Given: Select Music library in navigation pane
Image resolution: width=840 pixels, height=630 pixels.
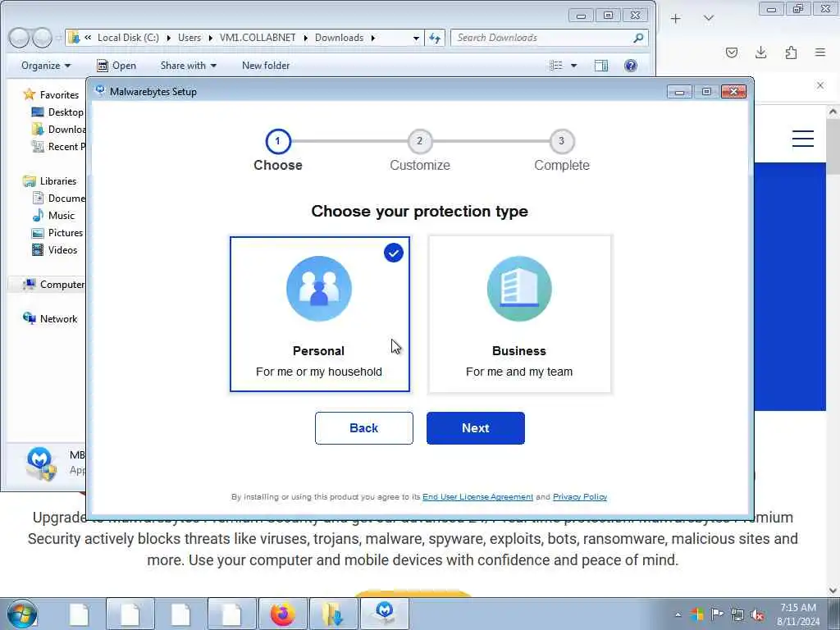Looking at the screenshot, I should tap(53, 216).
